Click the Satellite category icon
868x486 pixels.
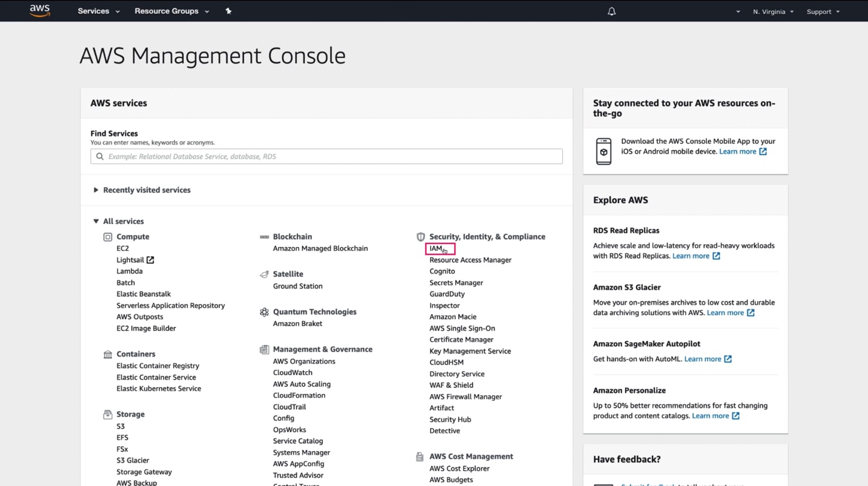pyautogui.click(x=264, y=274)
